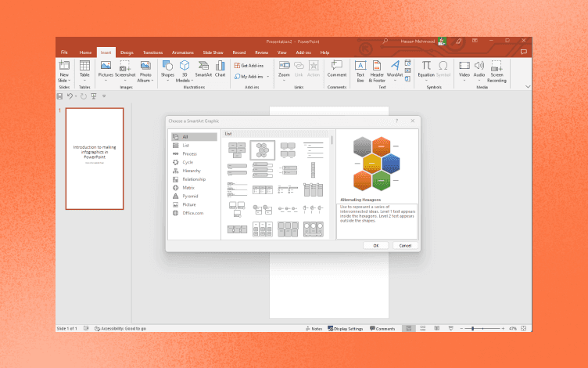This screenshot has width=588, height=368.
Task: Open the Pictures insert option
Action: pyautogui.click(x=106, y=71)
